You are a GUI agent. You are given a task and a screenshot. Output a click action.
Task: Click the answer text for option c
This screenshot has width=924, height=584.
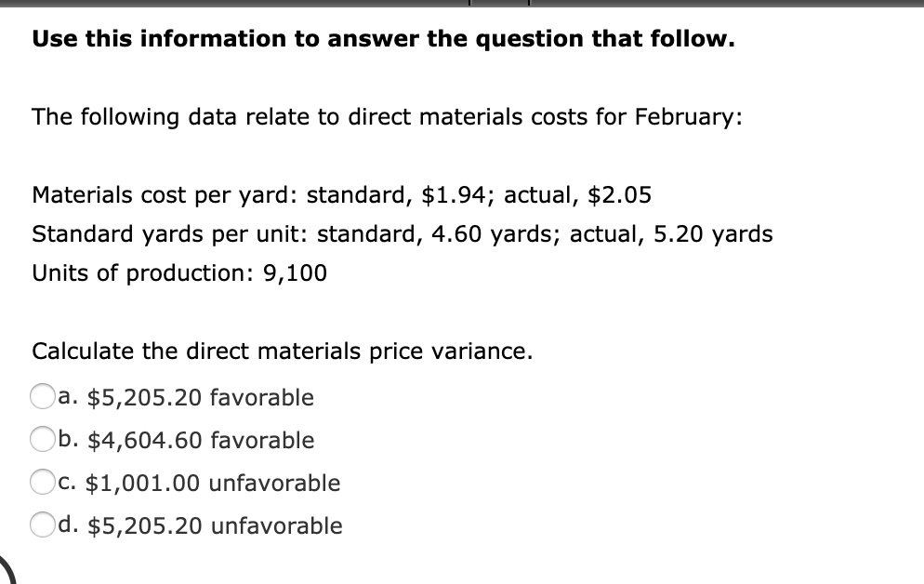click(200, 483)
